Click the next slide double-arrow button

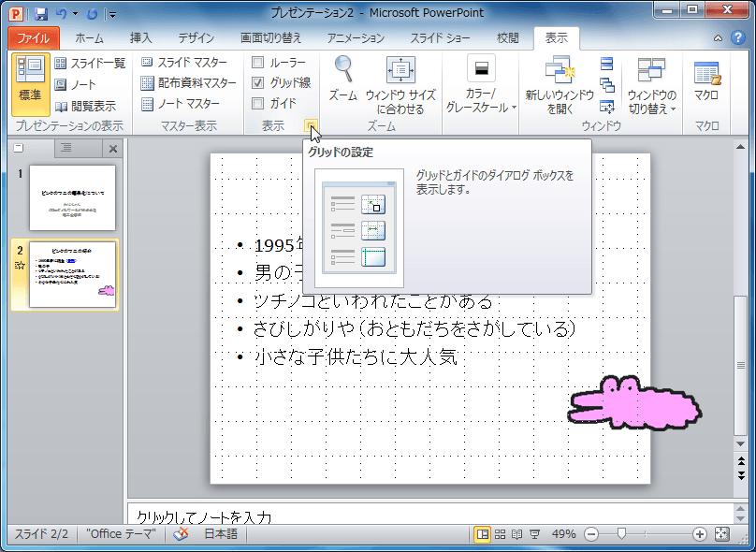[x=741, y=475]
